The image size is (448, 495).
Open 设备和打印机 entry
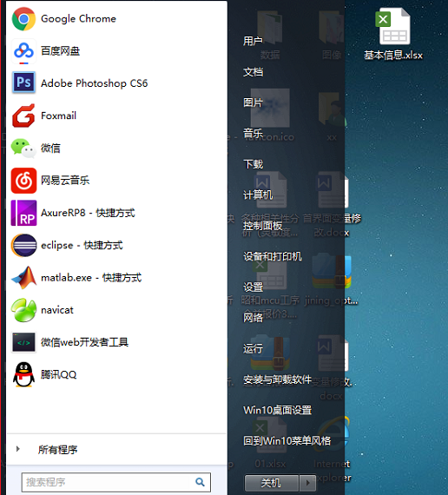(273, 256)
